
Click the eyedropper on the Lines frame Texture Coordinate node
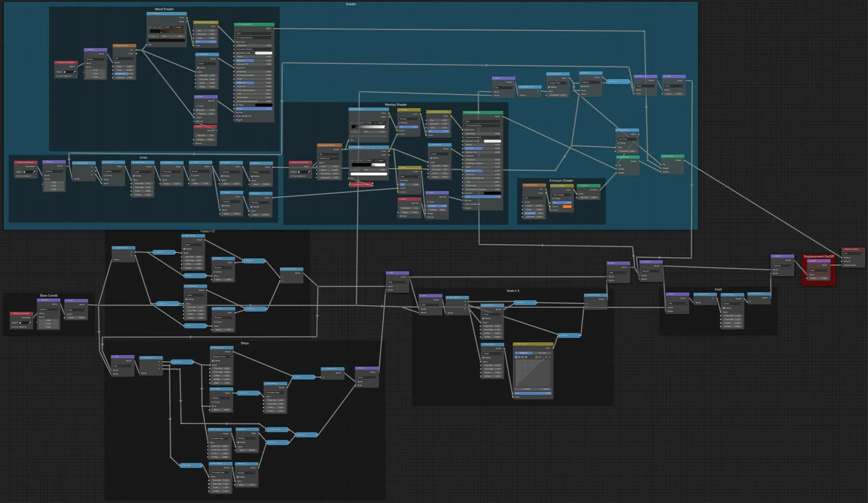pos(34,172)
